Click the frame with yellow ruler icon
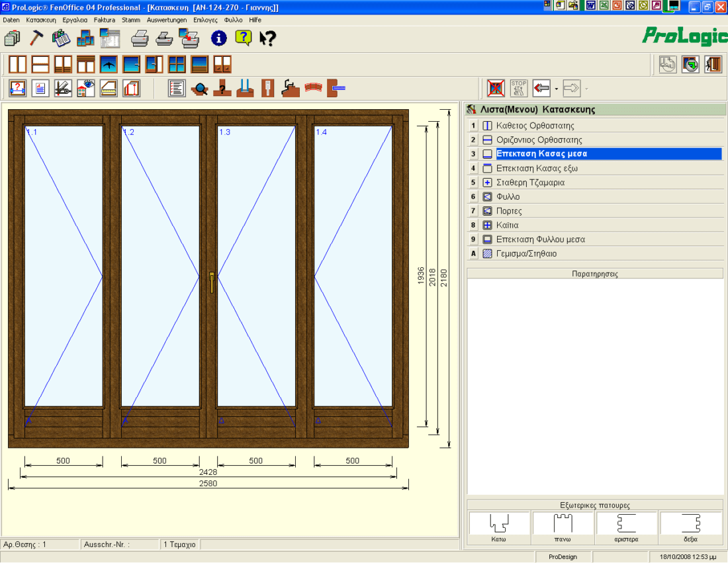 click(x=109, y=88)
